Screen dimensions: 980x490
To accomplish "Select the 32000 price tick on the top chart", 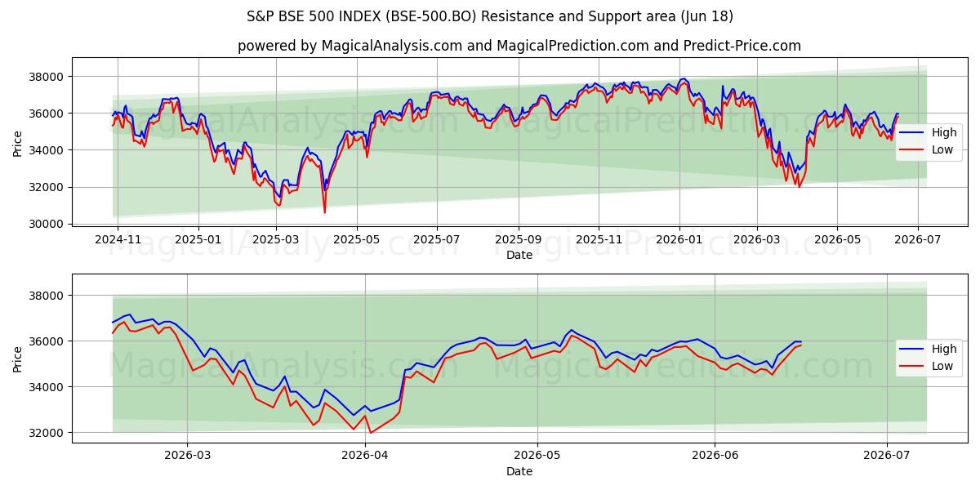I will 47,187.
